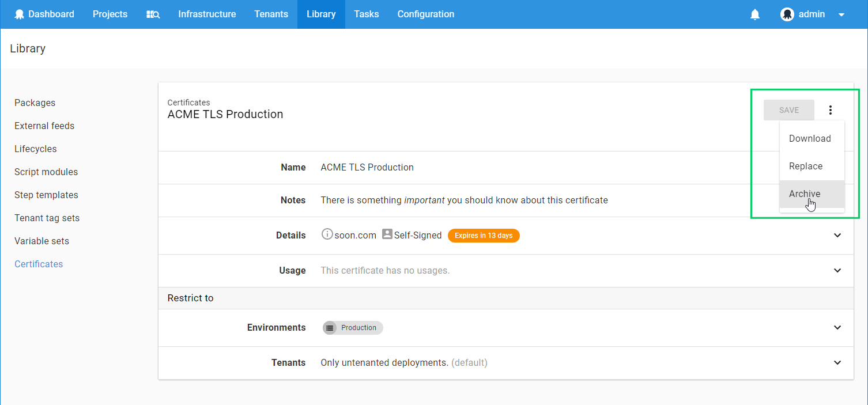Open the Infrastructure tab

click(x=207, y=14)
